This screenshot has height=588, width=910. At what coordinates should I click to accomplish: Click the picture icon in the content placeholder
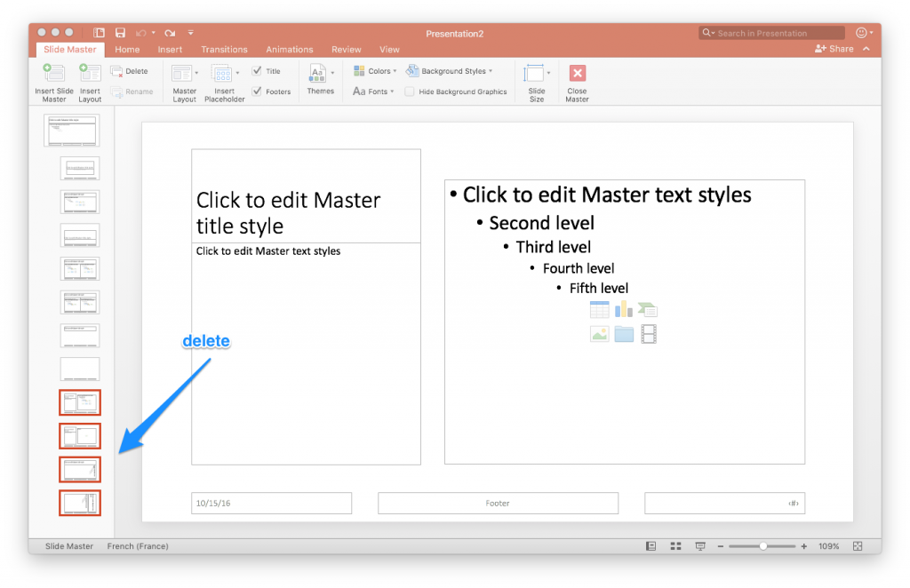point(600,333)
